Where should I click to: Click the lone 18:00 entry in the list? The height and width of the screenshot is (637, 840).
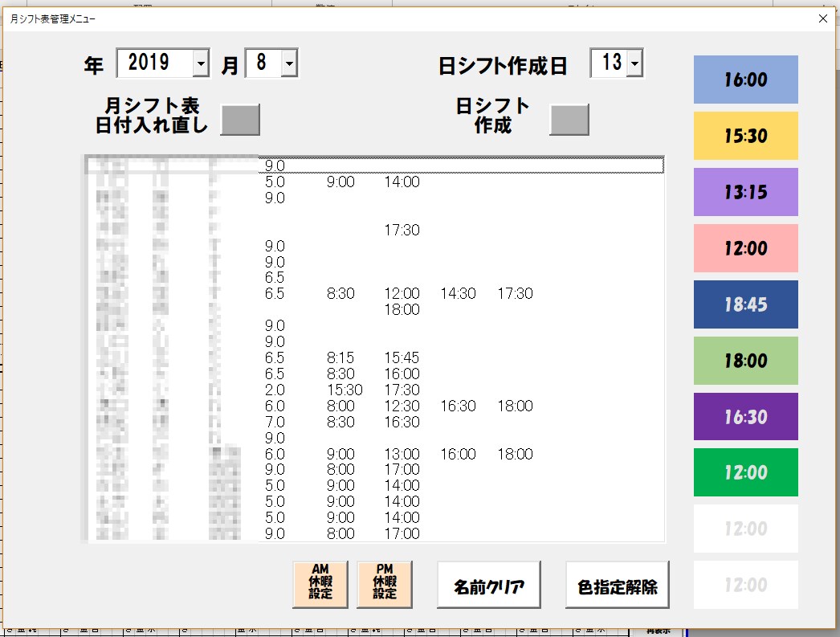pyautogui.click(x=402, y=309)
